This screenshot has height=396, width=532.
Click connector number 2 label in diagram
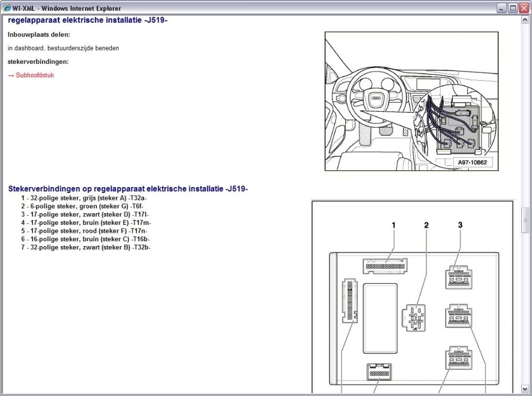click(x=427, y=225)
